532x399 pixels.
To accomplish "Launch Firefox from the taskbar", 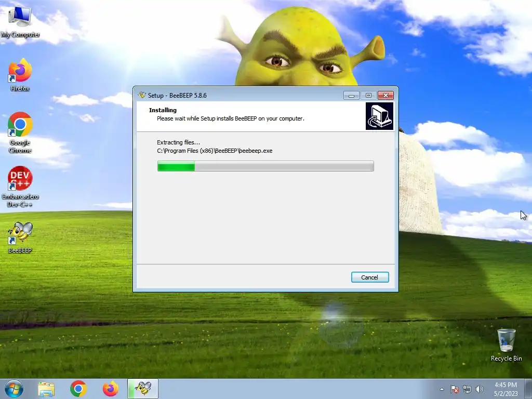I will 111,389.
